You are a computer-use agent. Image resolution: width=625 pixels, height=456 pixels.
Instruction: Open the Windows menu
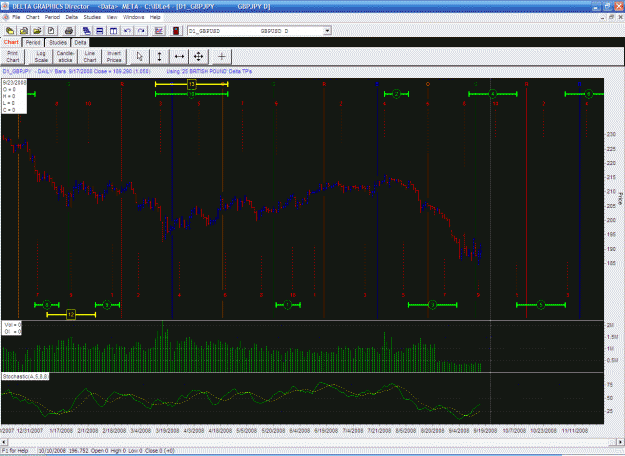click(134, 17)
